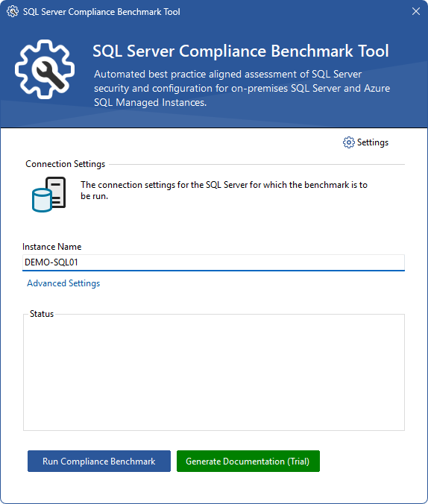Click the database server connection icon
This screenshot has width=428, height=504.
49,194
